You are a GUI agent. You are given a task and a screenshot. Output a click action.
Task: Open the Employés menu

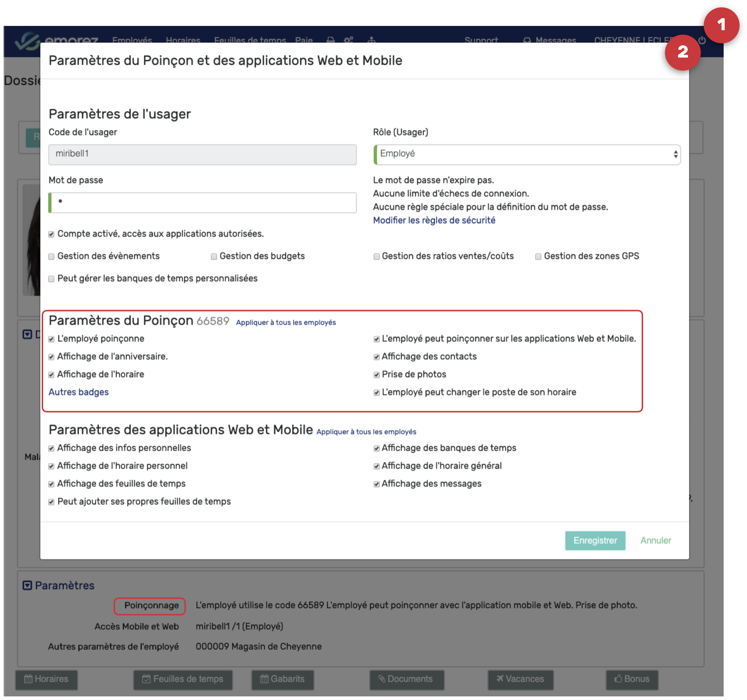coord(132,40)
